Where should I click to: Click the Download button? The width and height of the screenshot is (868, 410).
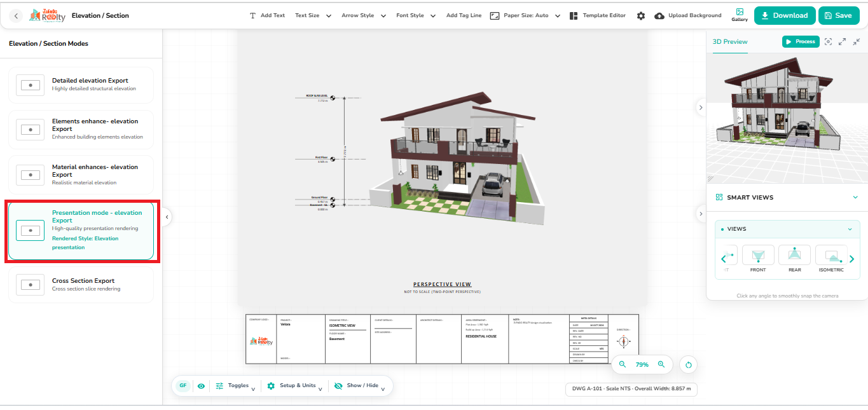[785, 16]
